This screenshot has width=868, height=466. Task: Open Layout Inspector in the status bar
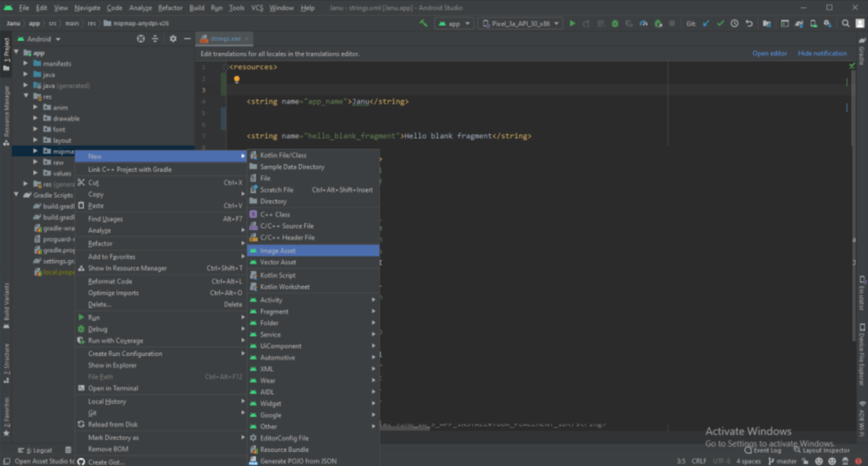point(822,450)
